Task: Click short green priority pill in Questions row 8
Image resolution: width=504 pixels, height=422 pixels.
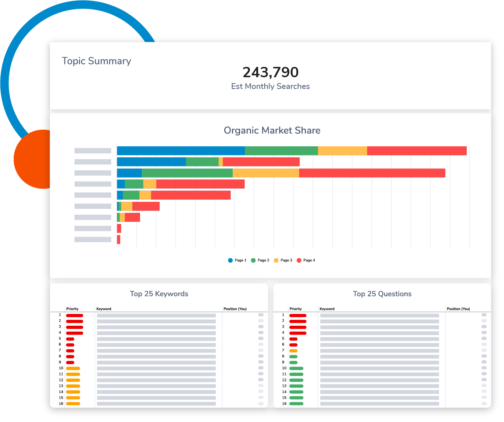Action: click(x=293, y=357)
